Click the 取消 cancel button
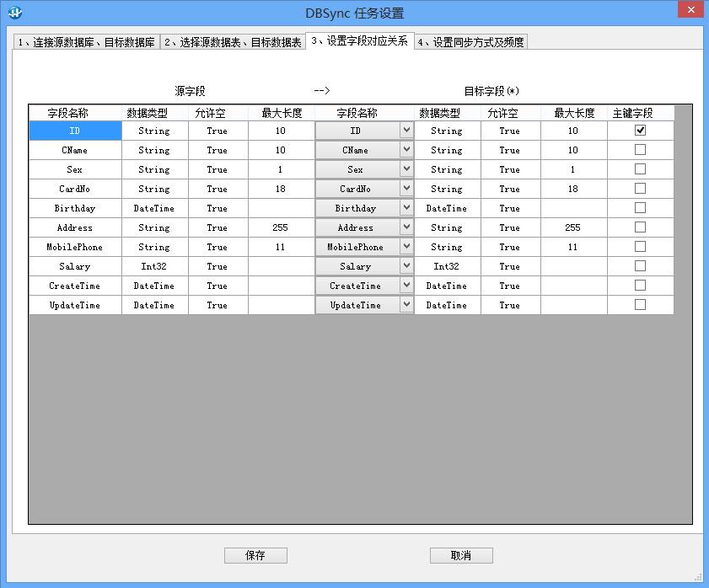The width and height of the screenshot is (709, 588). pos(461,555)
